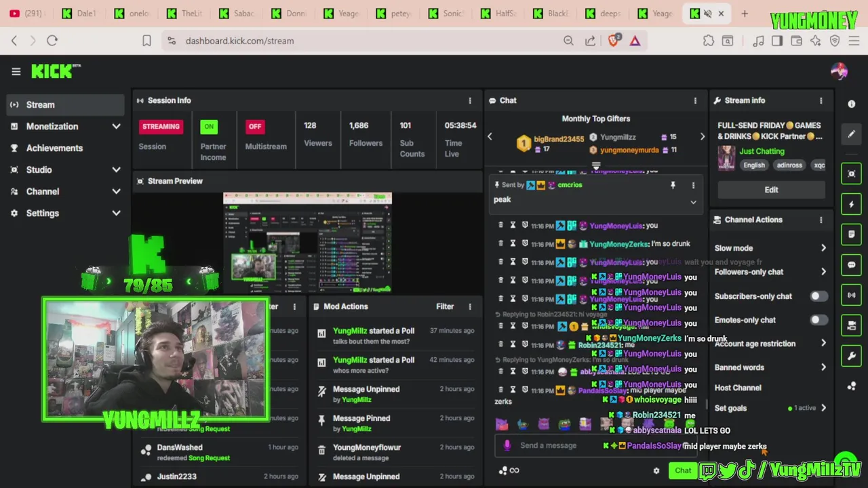Collapse the pinned 'peak' message chevron
The width and height of the screenshot is (868, 488).
pyautogui.click(x=693, y=202)
